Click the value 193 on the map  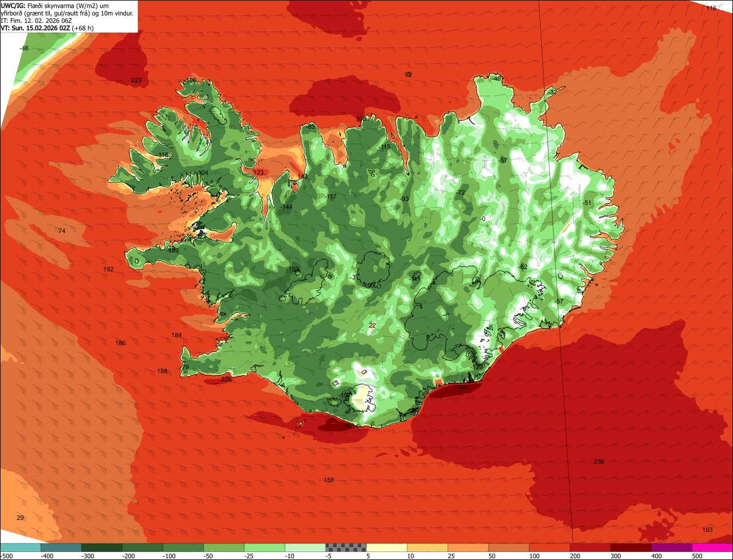coord(708,530)
